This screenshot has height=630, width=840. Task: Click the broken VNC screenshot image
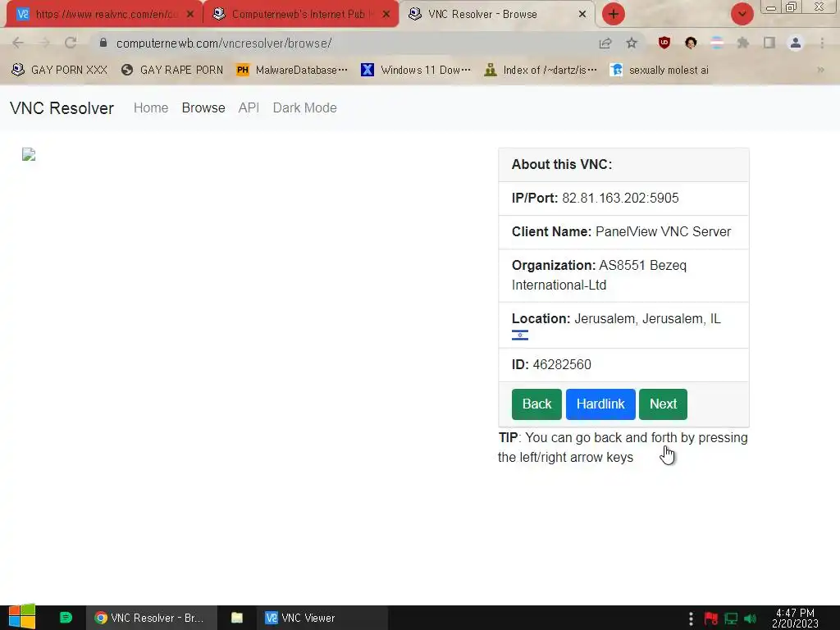29,154
